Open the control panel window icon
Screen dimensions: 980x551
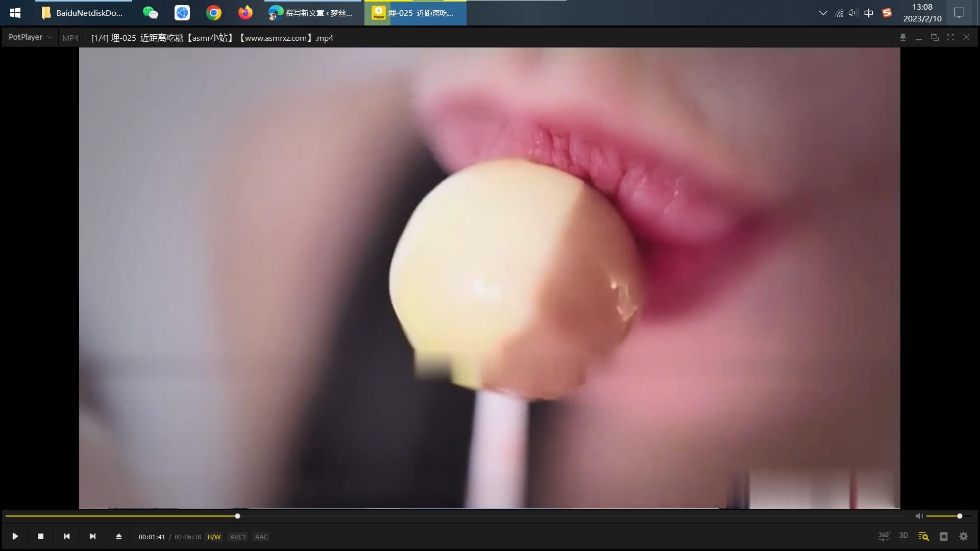(x=943, y=536)
